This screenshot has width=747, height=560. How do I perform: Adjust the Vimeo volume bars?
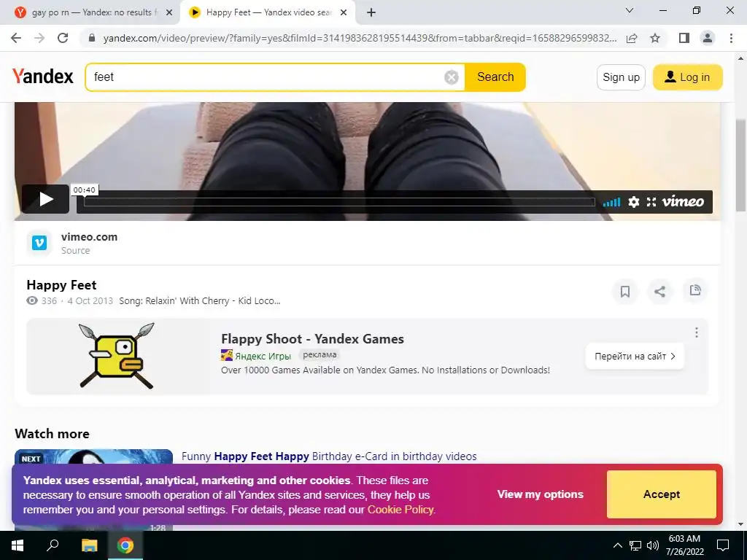point(611,203)
